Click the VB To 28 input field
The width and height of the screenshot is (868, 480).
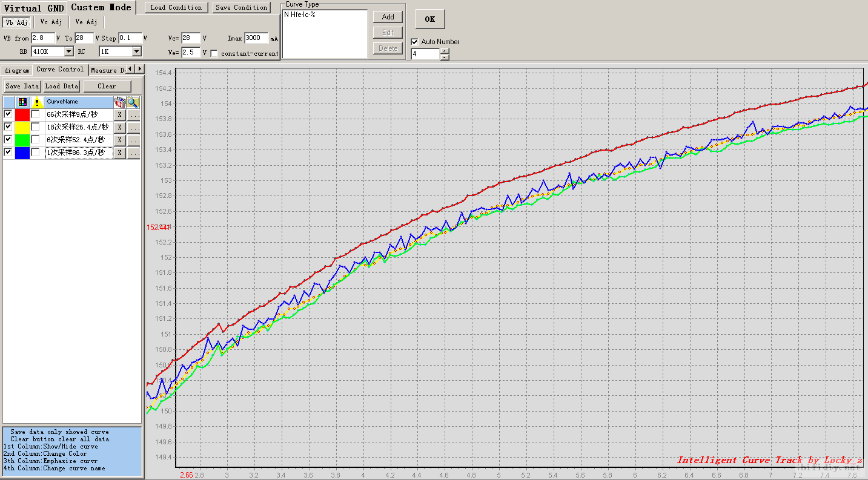pos(84,38)
